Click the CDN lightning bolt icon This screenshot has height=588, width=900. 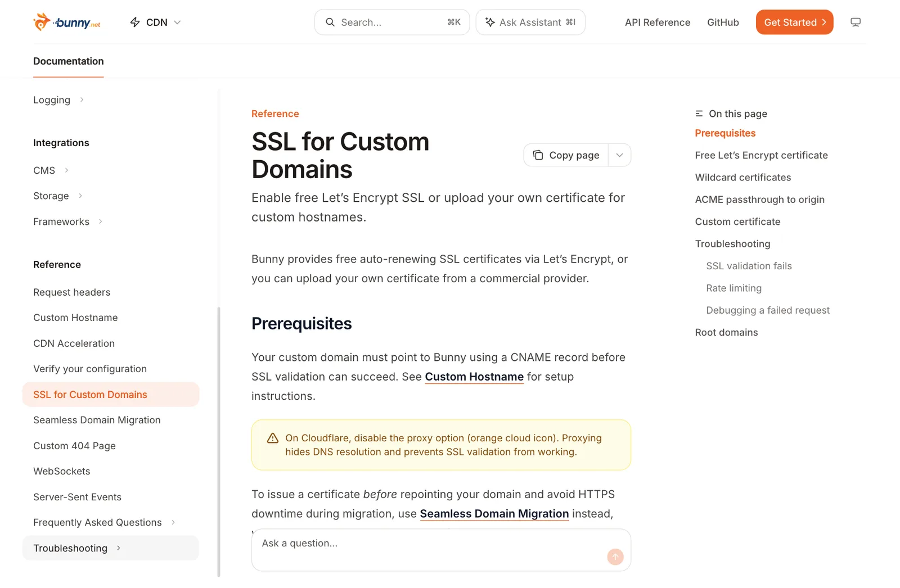click(135, 22)
